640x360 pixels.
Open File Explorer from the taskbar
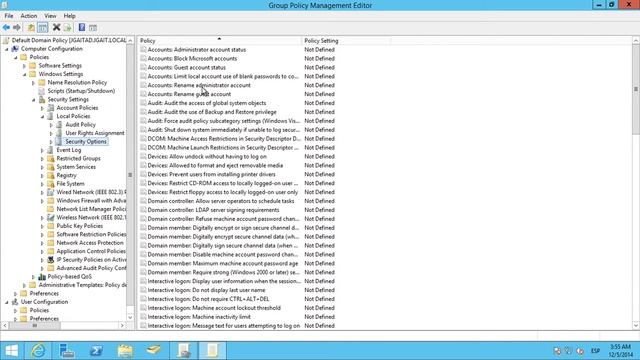(125, 351)
